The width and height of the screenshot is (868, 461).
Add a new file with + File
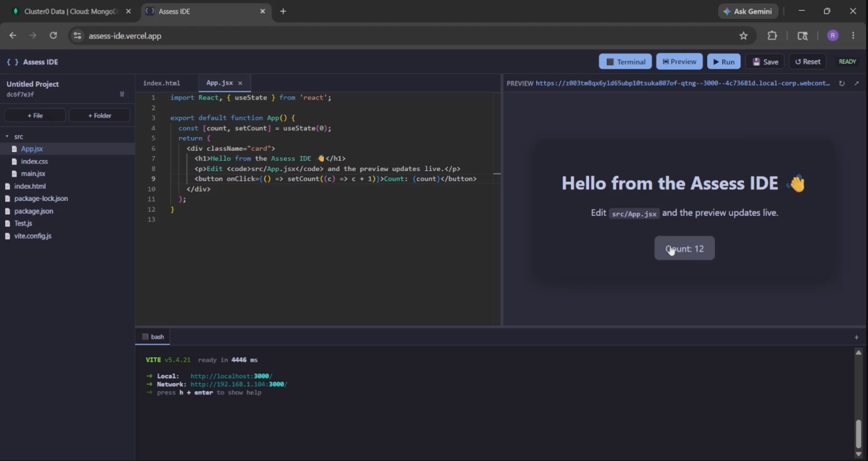pos(35,115)
